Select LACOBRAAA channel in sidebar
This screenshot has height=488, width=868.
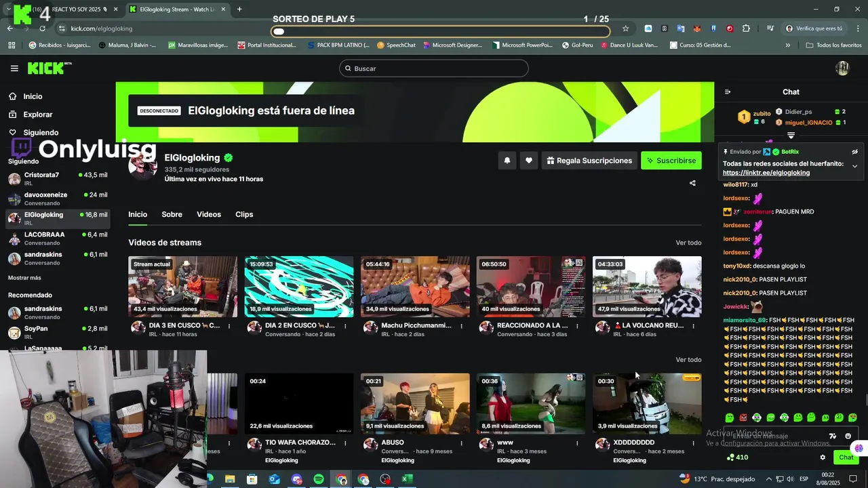[57, 238]
